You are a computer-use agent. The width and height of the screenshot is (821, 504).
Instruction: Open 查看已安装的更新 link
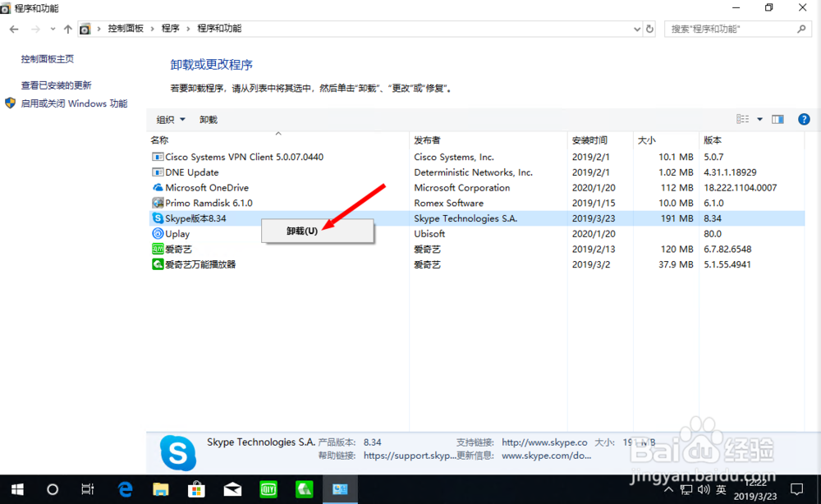[x=56, y=85]
